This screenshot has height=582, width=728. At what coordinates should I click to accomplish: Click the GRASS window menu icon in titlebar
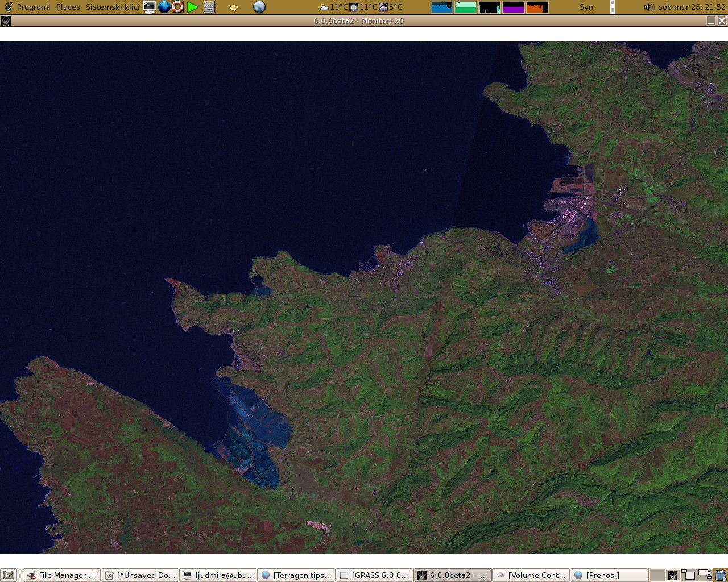(x=6, y=20)
